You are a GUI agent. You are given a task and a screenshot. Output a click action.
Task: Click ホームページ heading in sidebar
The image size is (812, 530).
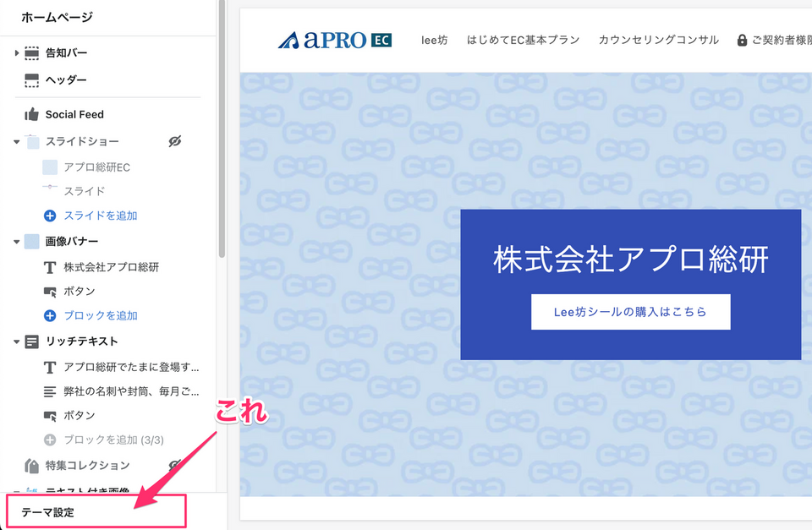57,17
